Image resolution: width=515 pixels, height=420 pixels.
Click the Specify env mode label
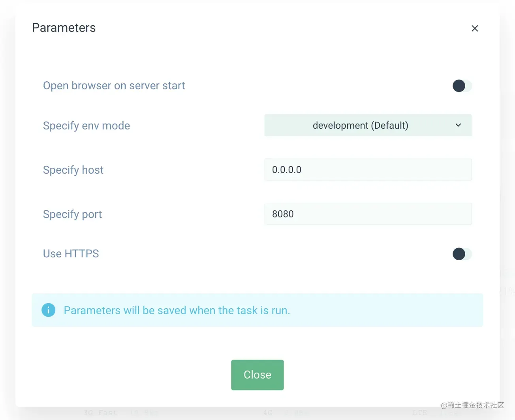86,126
